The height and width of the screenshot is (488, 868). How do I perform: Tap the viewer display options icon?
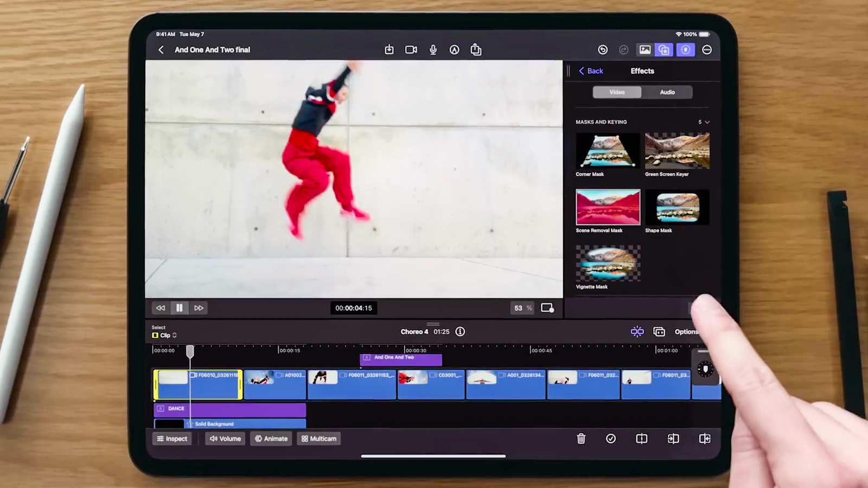tap(547, 308)
